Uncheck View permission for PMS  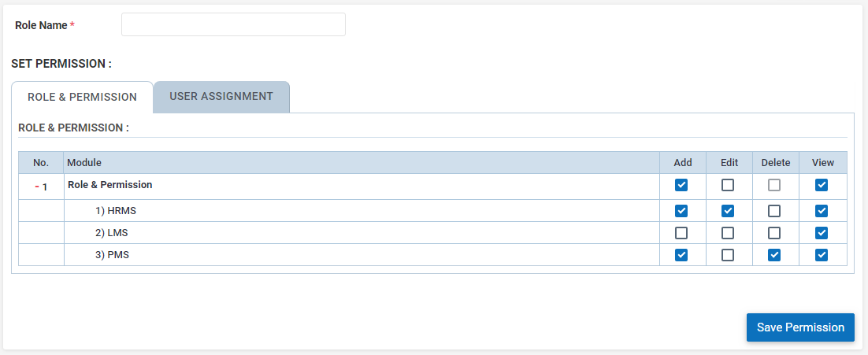pos(822,255)
